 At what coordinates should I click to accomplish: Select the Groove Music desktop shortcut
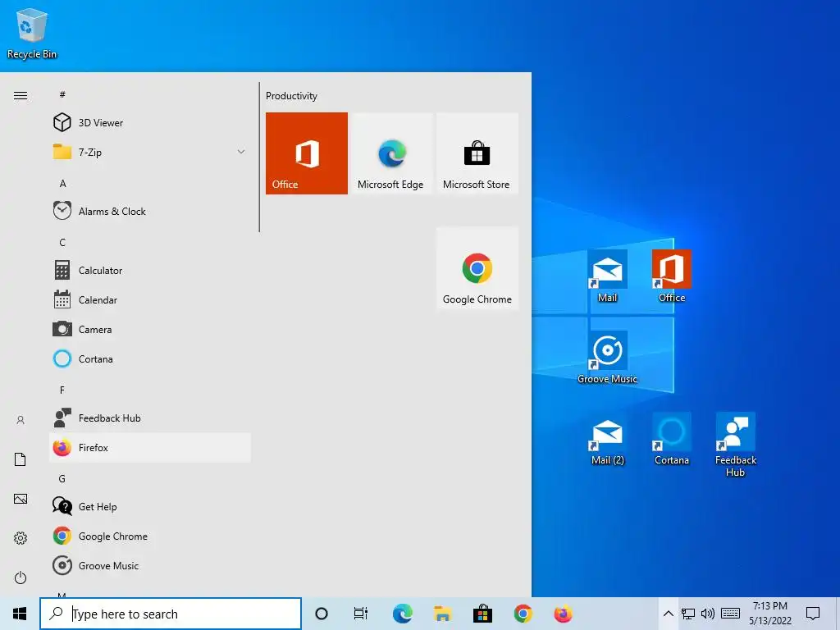click(x=608, y=358)
